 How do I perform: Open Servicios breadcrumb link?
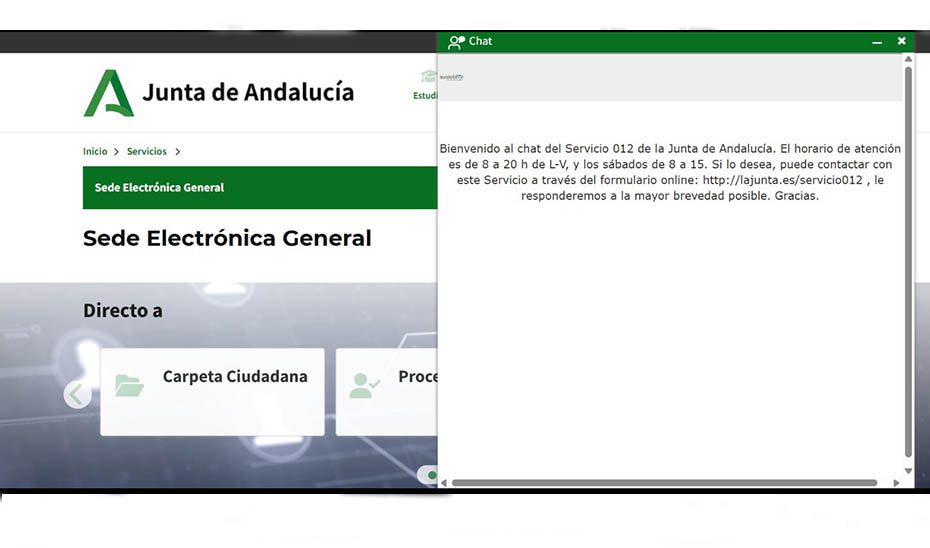click(146, 152)
